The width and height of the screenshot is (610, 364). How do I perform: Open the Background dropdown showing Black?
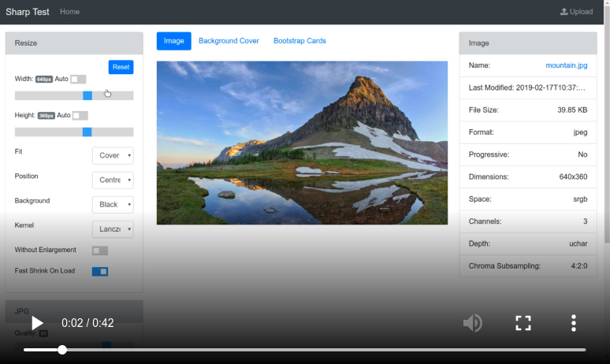[x=113, y=205]
